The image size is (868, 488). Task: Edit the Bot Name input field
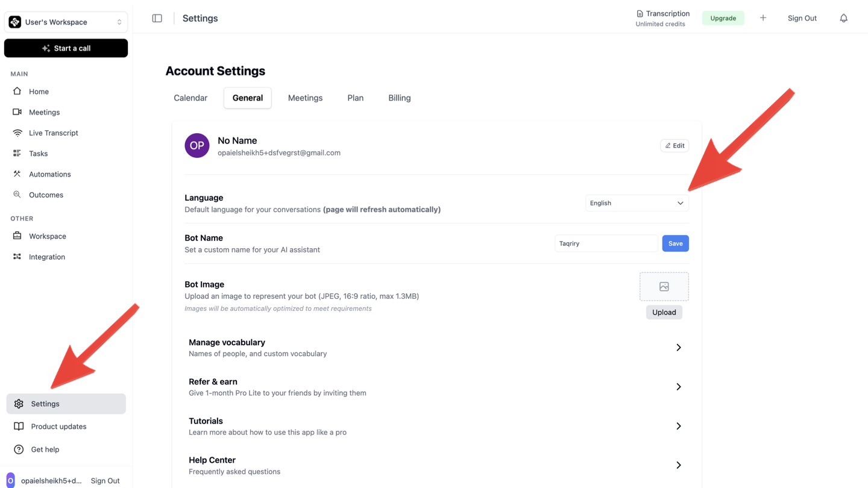606,243
